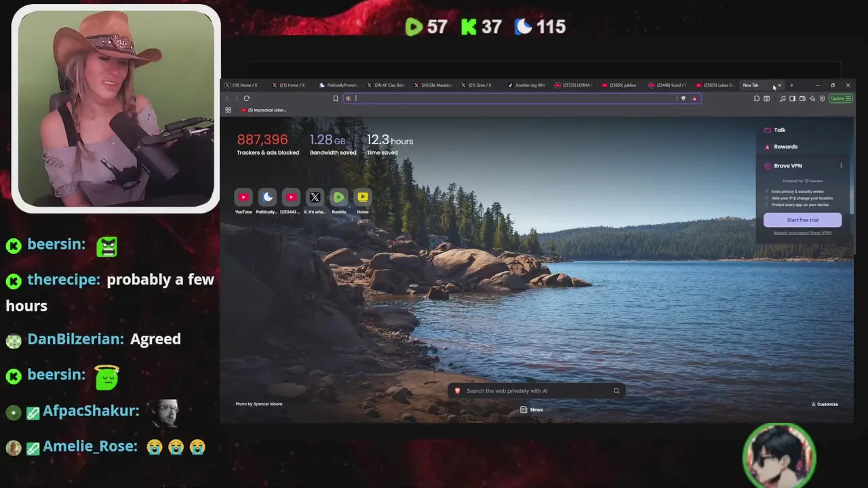This screenshot has height=488, width=868.
Task: Click AfpacShakur username in stream chat
Action: pos(91,411)
